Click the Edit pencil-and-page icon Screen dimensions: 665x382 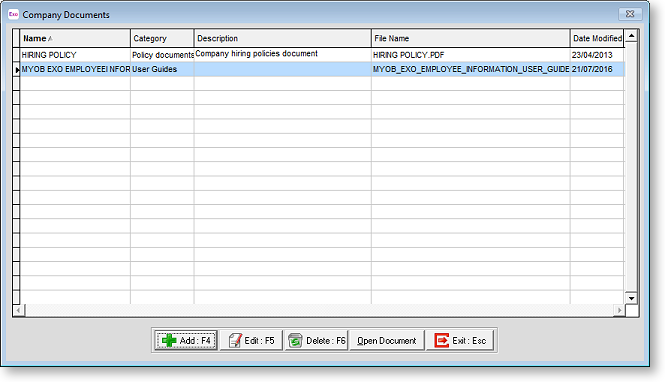point(235,340)
